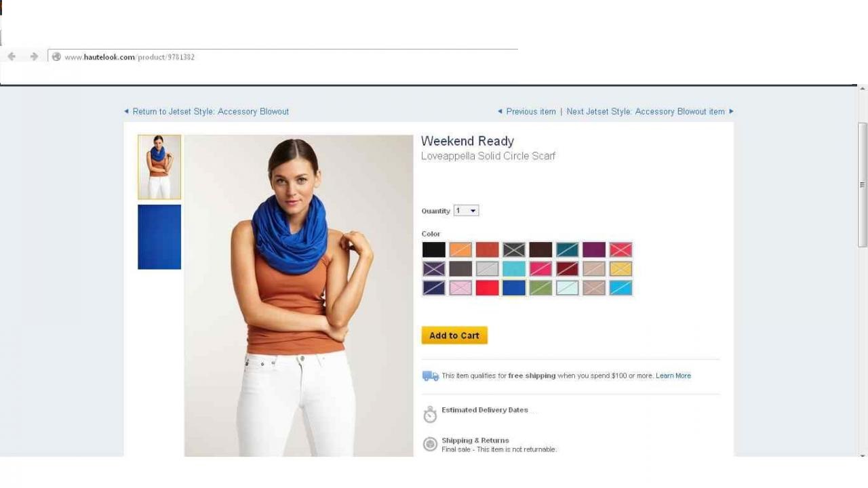
Task: Open the Learn More free shipping link
Action: click(673, 375)
